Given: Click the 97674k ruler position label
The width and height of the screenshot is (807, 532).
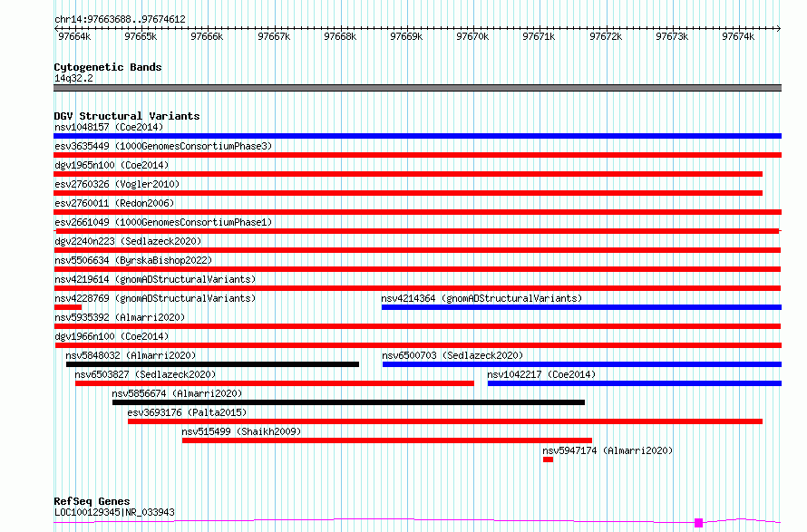Looking at the screenshot, I should pyautogui.click(x=738, y=36).
